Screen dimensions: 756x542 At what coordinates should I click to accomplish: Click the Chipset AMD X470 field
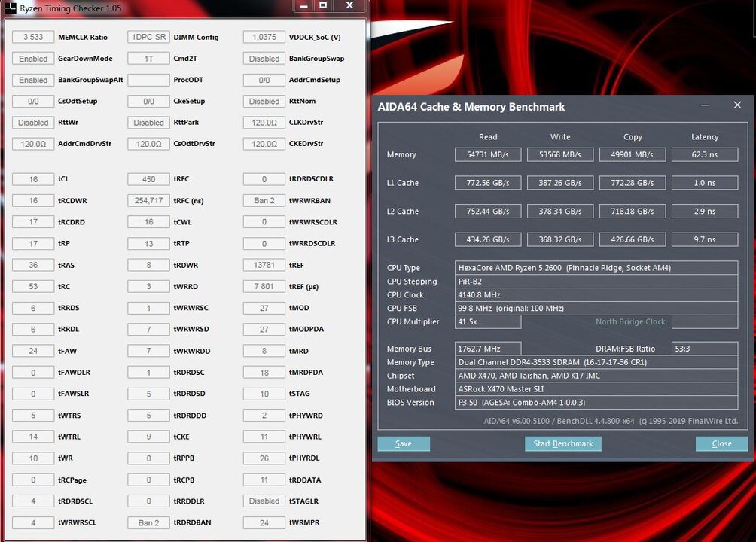(x=596, y=376)
